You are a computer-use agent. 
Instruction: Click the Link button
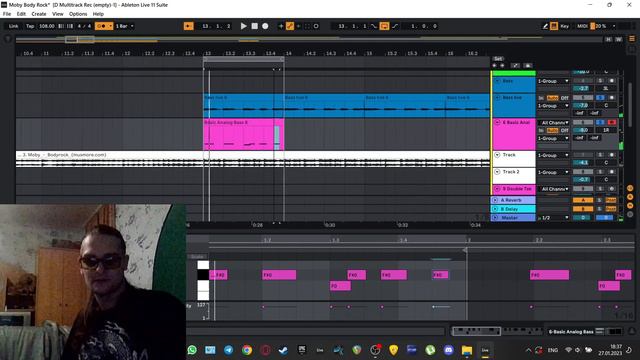pyautogui.click(x=13, y=26)
